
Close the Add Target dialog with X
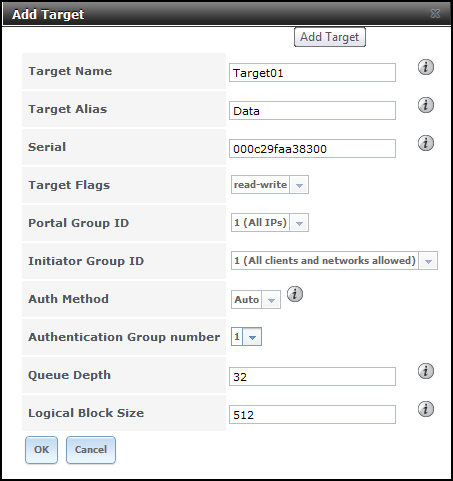435,14
